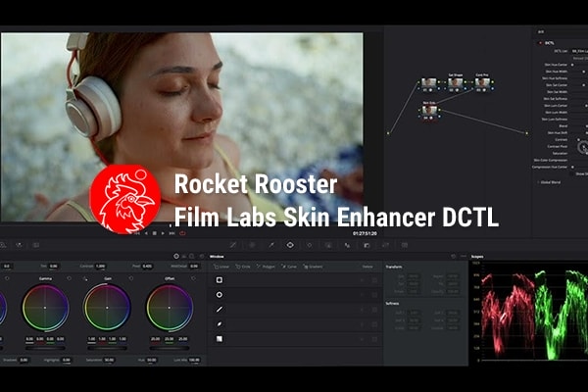Switch to Primaries Bars mode icon
This screenshot has height=392, width=588.
pos(184,256)
